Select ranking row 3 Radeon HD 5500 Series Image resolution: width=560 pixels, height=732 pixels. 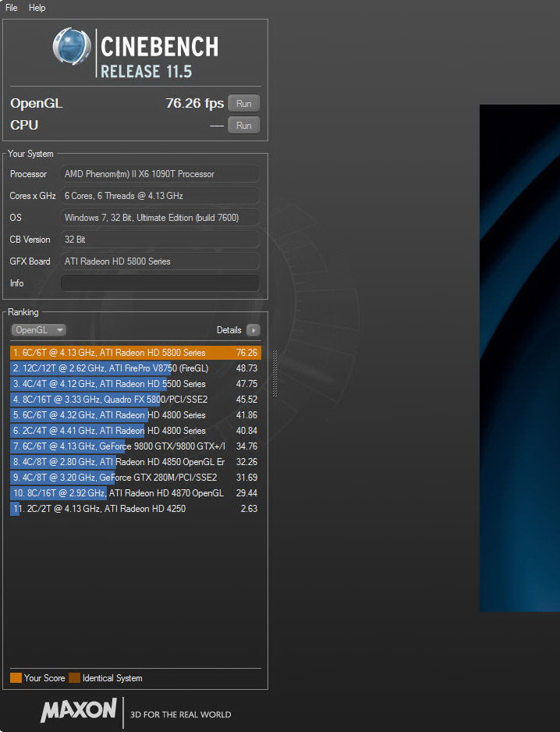pyautogui.click(x=136, y=384)
